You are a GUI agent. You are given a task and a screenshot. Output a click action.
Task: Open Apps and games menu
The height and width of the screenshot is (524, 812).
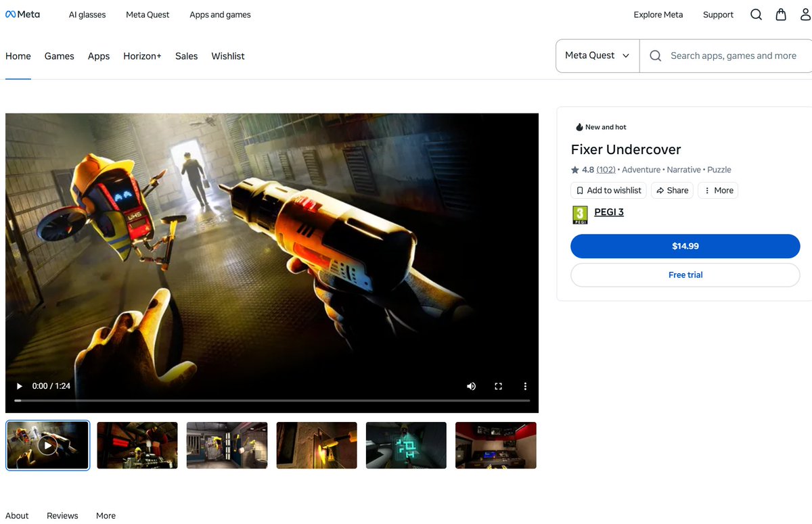click(220, 15)
